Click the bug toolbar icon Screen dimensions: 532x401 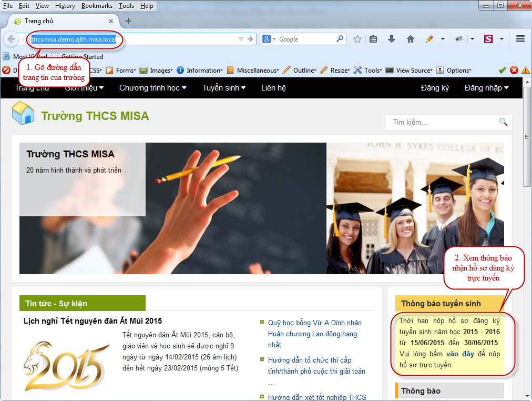click(x=459, y=39)
